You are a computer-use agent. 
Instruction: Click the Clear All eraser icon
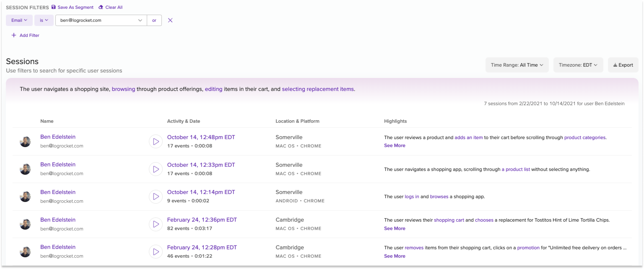[x=101, y=7]
